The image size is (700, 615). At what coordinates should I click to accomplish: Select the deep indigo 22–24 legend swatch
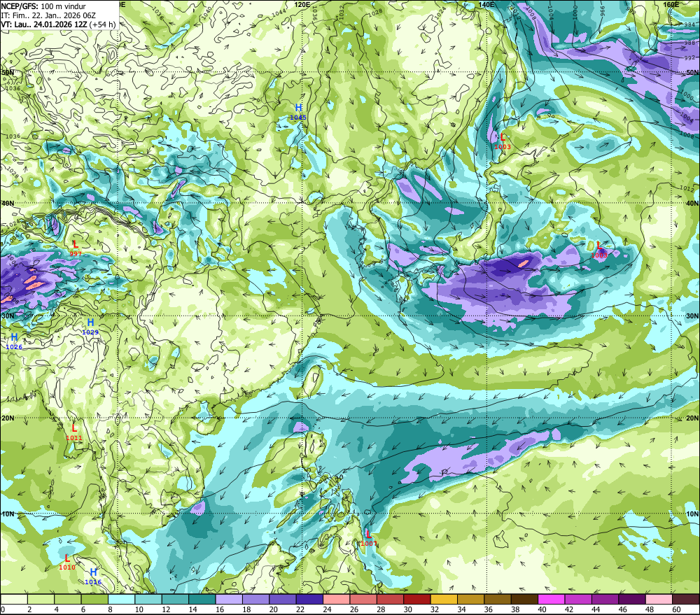click(x=309, y=599)
